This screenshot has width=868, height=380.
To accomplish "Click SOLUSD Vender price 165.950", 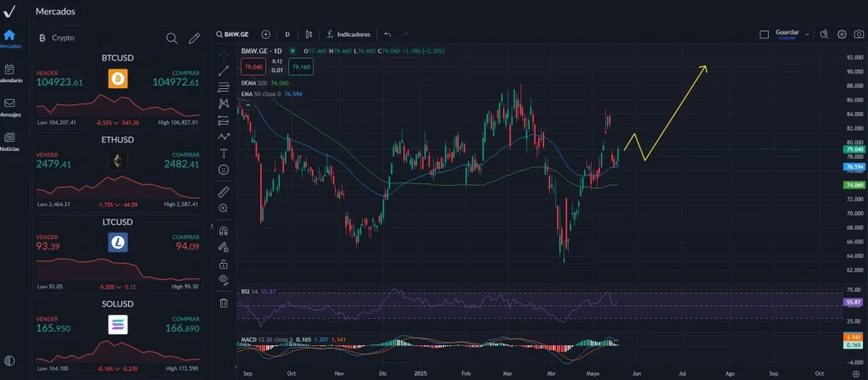I will (53, 328).
